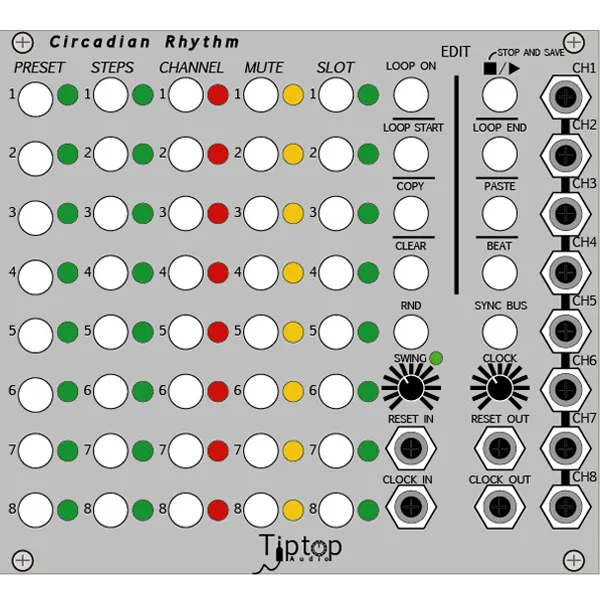
Task: Mute channel 5 with MUTE button
Action: 261,332
